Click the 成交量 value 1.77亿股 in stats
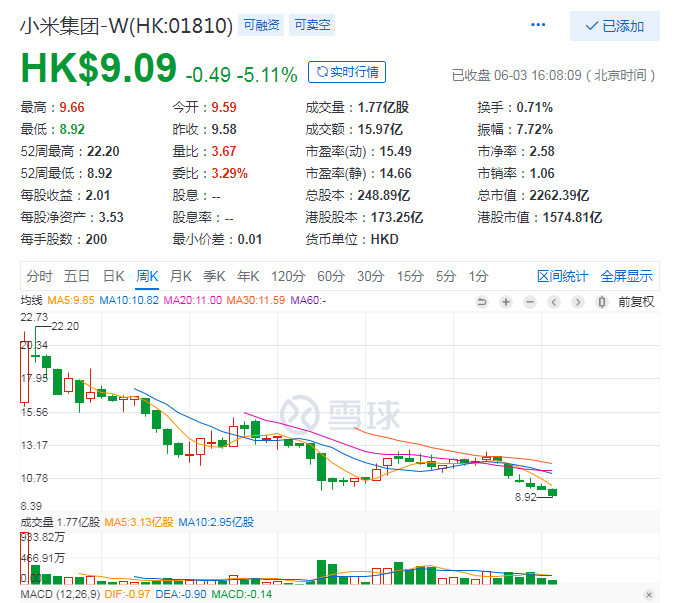Image resolution: width=686 pixels, height=603 pixels. click(x=383, y=107)
